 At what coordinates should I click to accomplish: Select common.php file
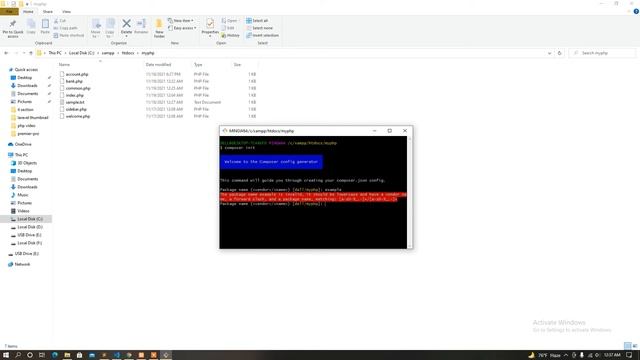[78, 88]
